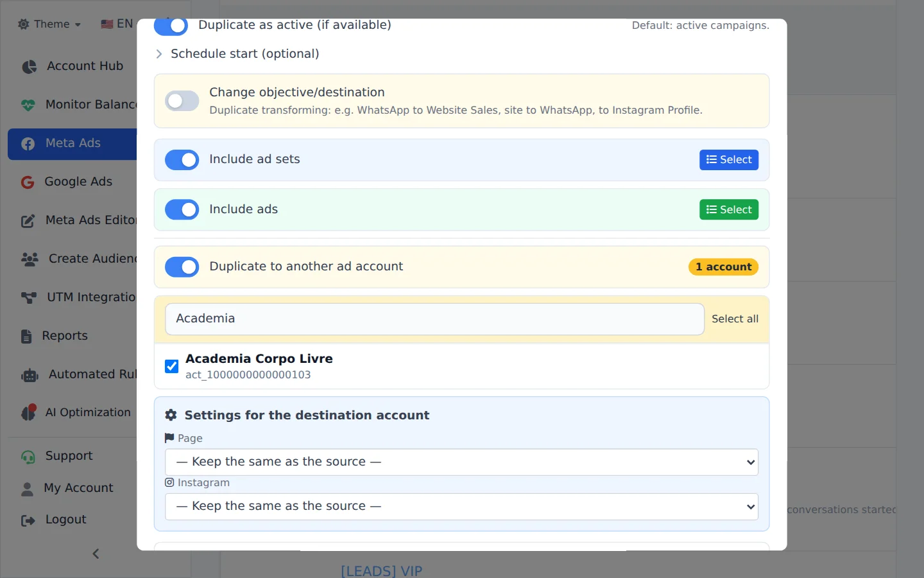
Task: Click the US flag language icon
Action: tap(107, 24)
